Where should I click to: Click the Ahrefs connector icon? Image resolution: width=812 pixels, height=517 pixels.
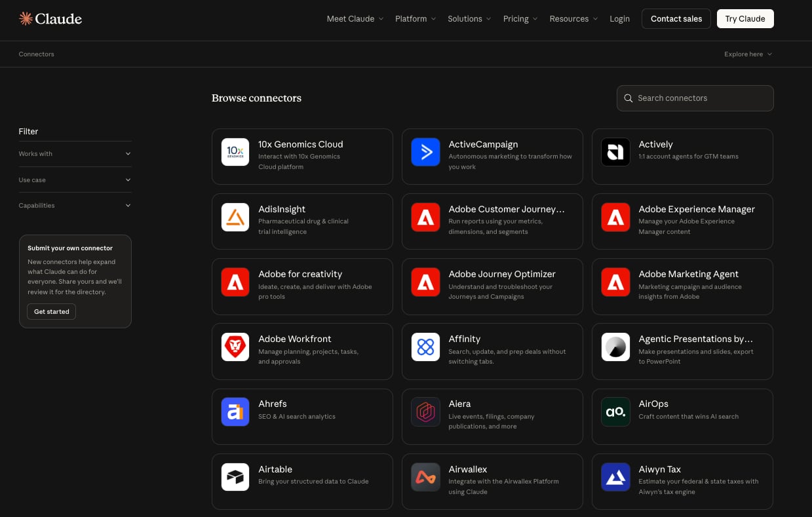click(235, 412)
